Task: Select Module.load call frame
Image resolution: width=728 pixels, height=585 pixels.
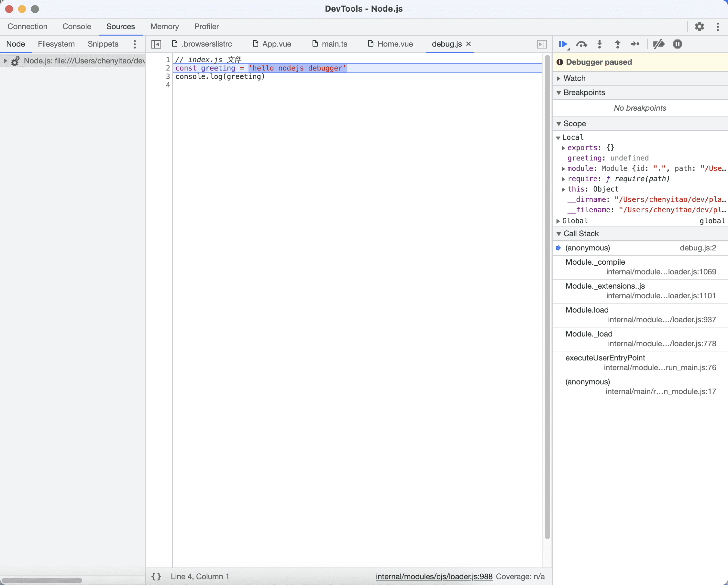Action: [x=640, y=315]
